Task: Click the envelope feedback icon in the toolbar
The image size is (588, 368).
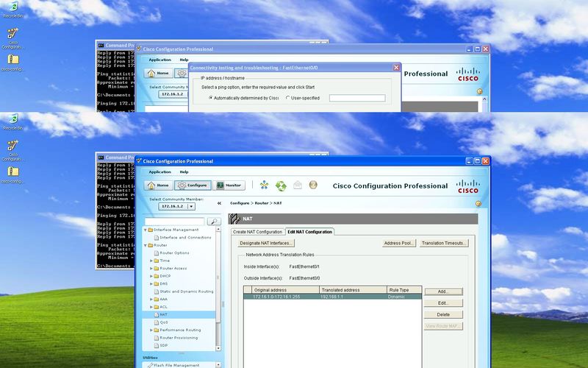Action: click(298, 185)
